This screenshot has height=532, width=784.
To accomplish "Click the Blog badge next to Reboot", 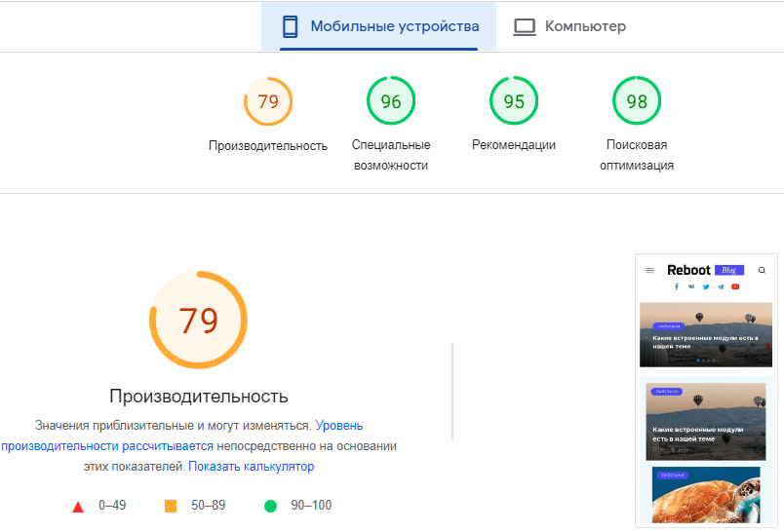I will point(729,270).
